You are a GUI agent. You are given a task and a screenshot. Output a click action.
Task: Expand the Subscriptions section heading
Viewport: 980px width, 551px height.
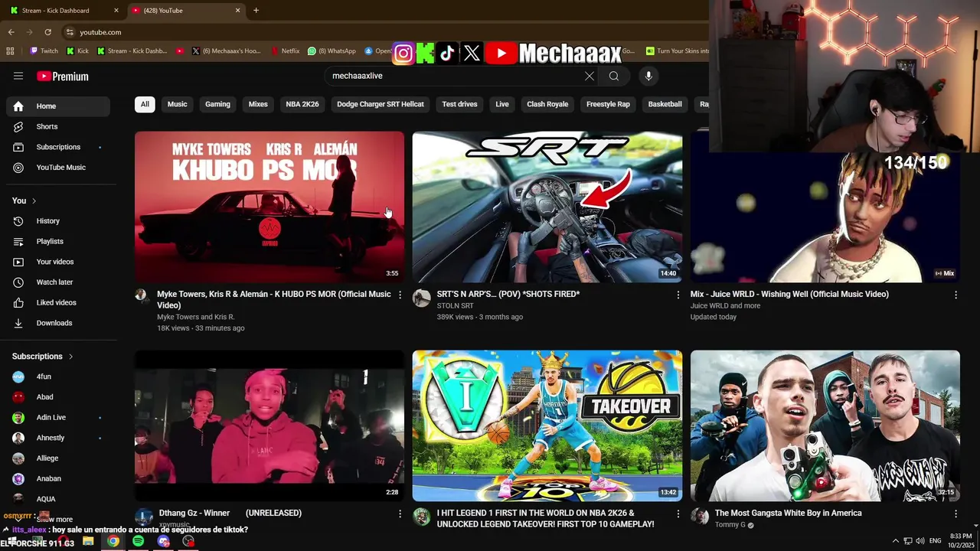[x=43, y=357]
